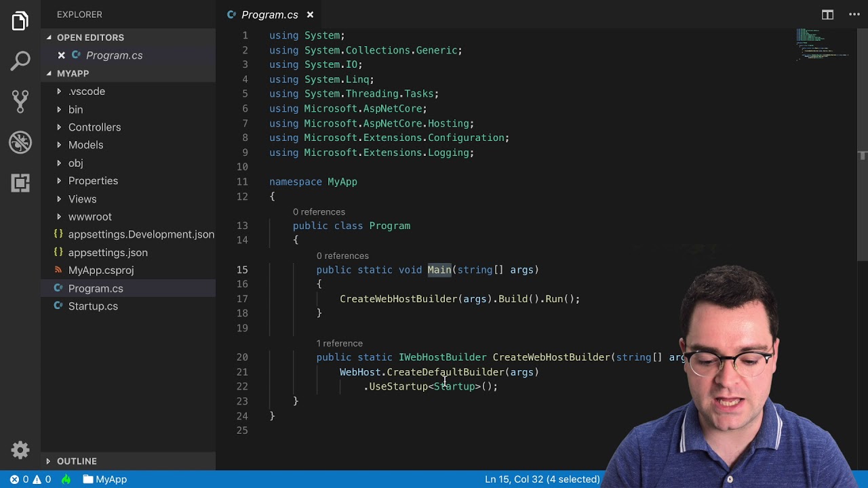Screen dimensions: 868x488
Task: Click '1 reference' above CreateWebHostBuilder
Action: pos(339,344)
